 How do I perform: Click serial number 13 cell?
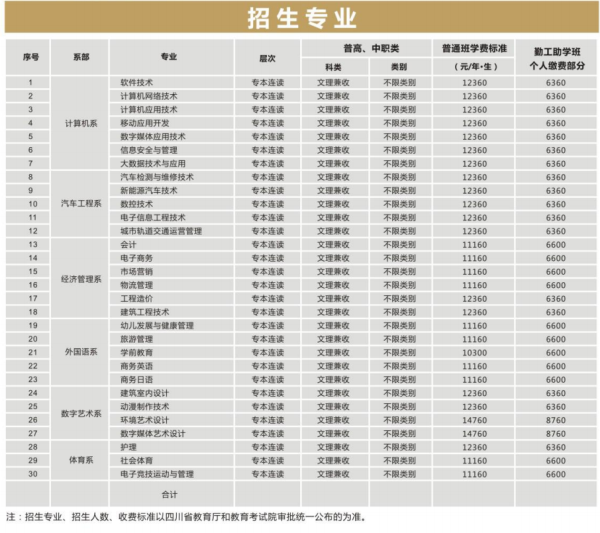[28, 244]
